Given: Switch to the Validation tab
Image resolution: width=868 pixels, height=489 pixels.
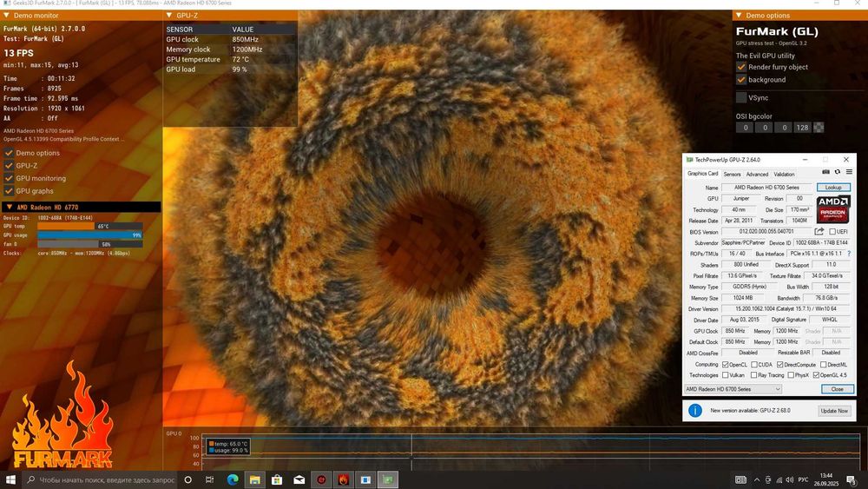Looking at the screenshot, I should point(784,174).
